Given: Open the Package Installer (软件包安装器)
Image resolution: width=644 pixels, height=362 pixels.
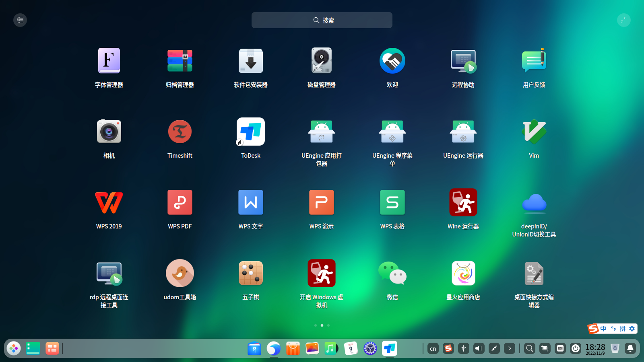Looking at the screenshot, I should pos(251,61).
